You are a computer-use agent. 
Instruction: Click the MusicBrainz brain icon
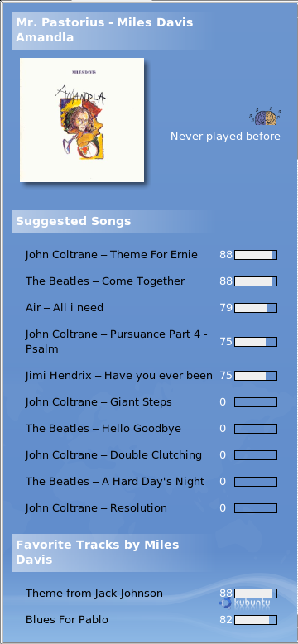[265, 117]
